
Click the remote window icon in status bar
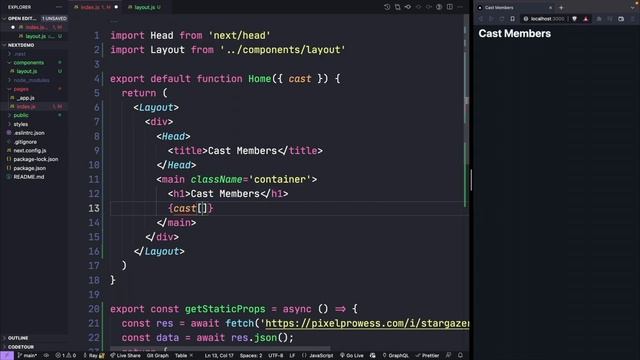(7, 356)
